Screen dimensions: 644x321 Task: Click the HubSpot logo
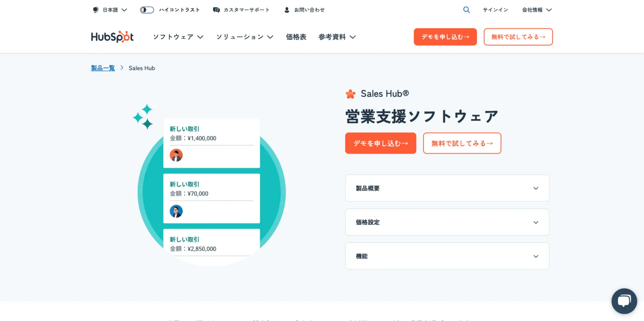pos(112,37)
